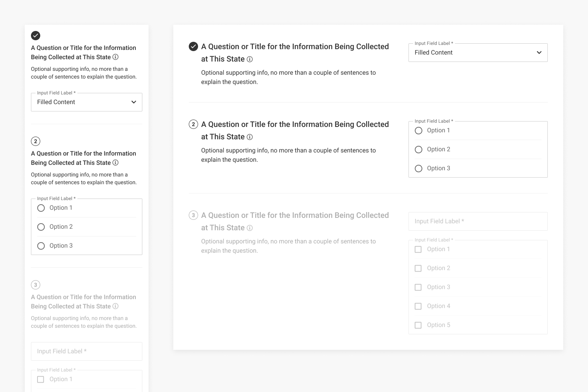Image resolution: width=588 pixels, height=392 pixels.
Task: Select the Option 3 radio in the sidebar
Action: point(41,245)
